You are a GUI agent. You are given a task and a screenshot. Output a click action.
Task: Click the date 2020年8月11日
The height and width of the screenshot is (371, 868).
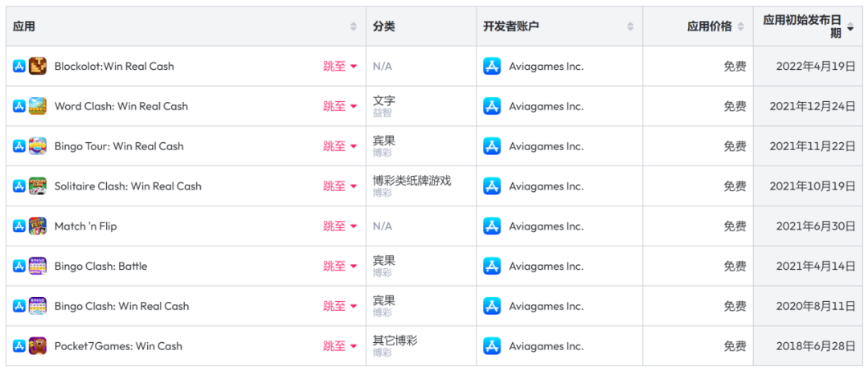pyautogui.click(x=816, y=306)
